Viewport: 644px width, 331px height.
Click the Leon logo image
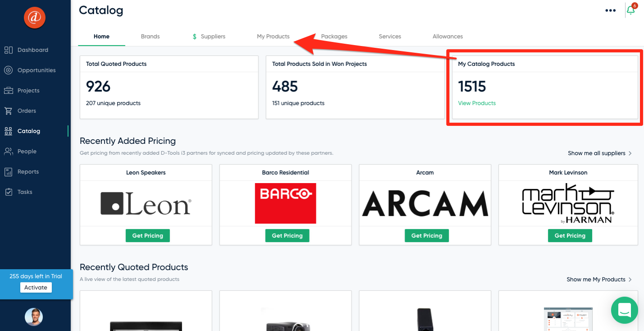[x=146, y=203]
